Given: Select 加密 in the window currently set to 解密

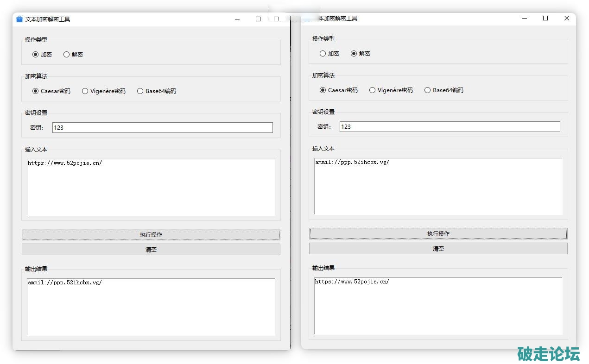Looking at the screenshot, I should [x=323, y=53].
